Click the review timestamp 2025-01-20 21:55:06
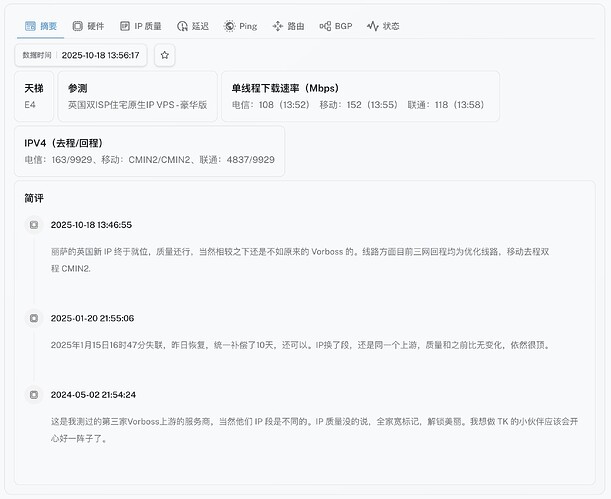Viewport: 611px width, 499px height. tap(92, 318)
